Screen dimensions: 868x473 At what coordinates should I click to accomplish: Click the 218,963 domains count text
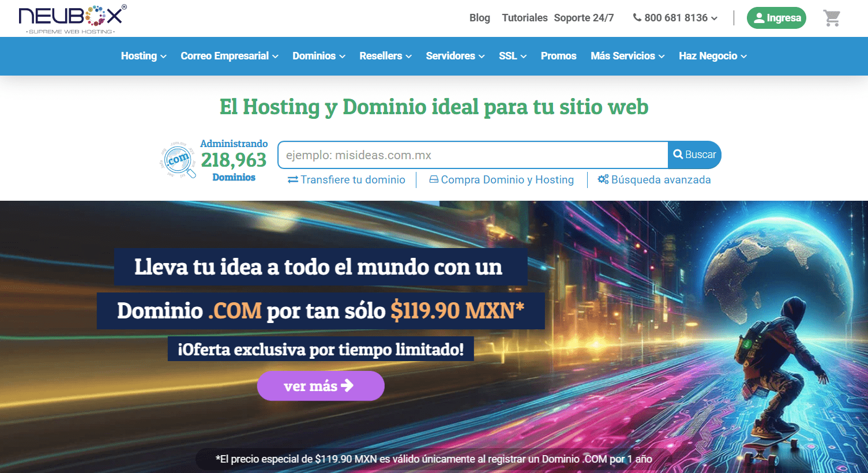(x=234, y=160)
